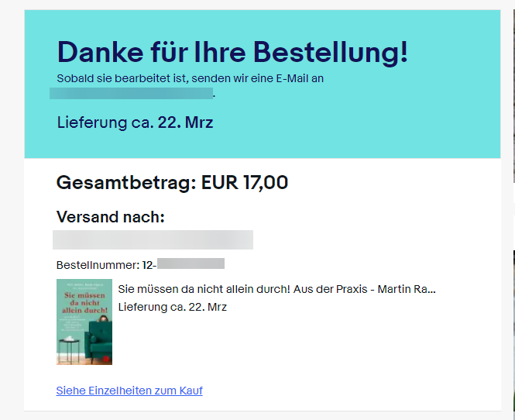Click the red title on book cover
This screenshot has width=515, height=420.
[84, 303]
